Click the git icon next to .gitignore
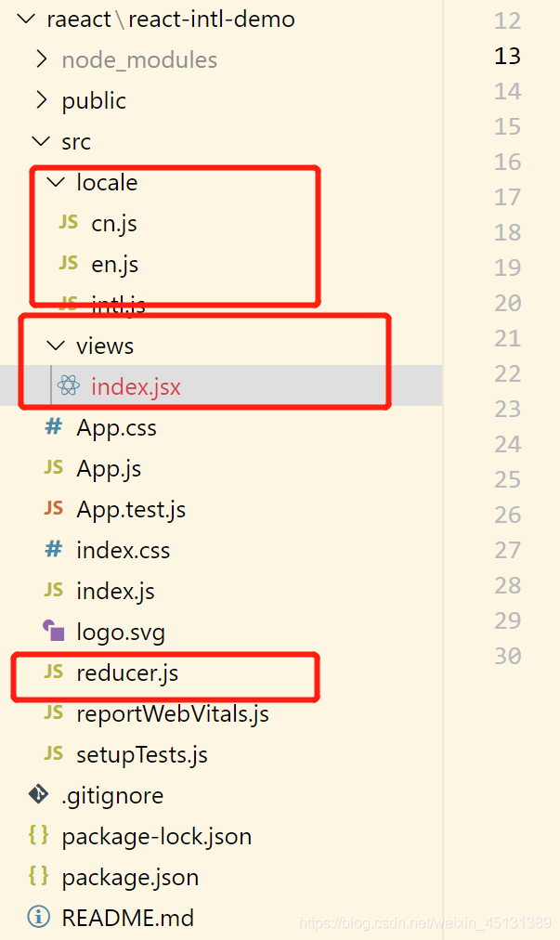560x940 pixels. point(39,795)
